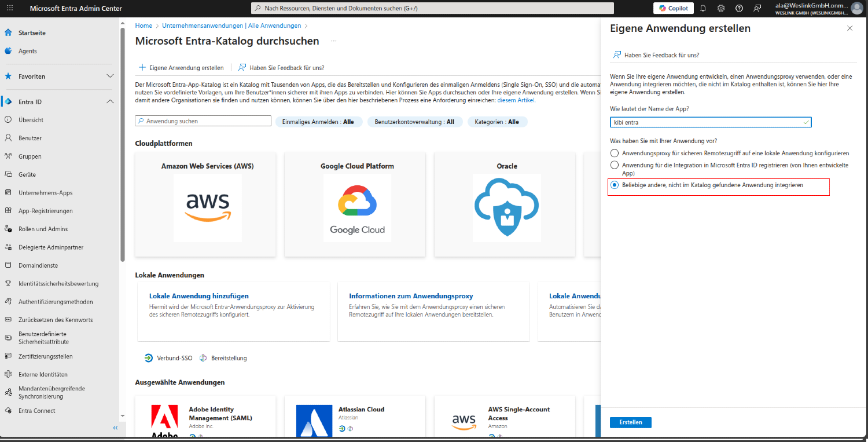
Task: Click the header feedback person icon
Action: [757, 8]
